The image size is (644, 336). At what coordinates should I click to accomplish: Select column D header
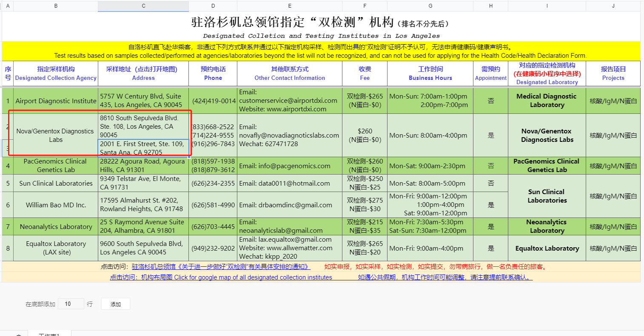(x=213, y=6)
